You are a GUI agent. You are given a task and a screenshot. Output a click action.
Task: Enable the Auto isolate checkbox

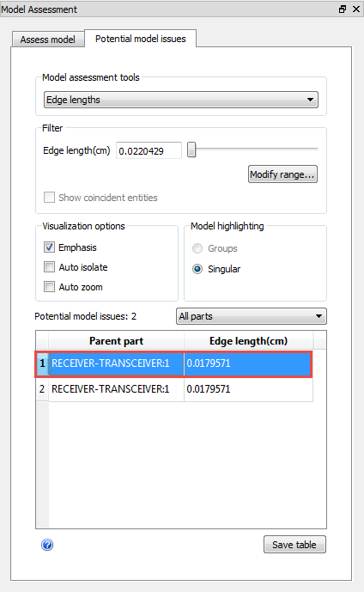49,267
